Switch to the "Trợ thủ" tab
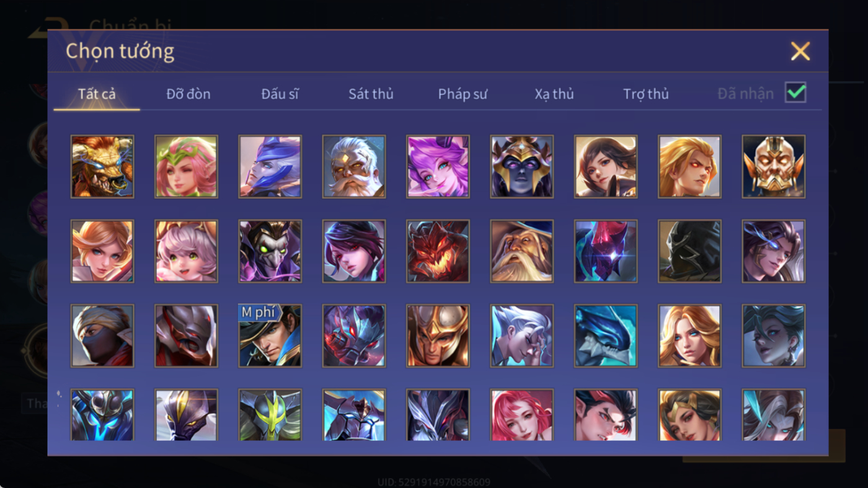This screenshot has height=488, width=868. [646, 94]
